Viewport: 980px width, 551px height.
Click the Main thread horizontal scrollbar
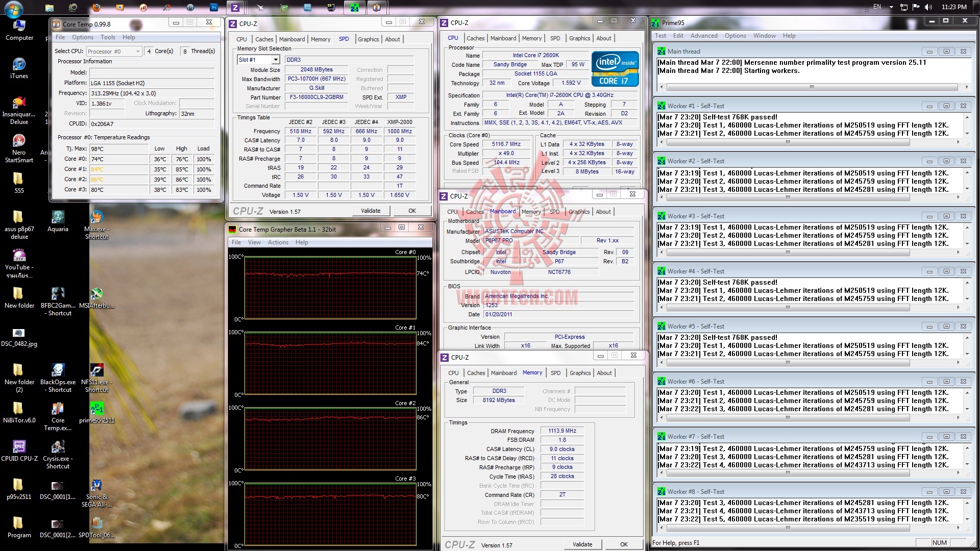[812, 87]
